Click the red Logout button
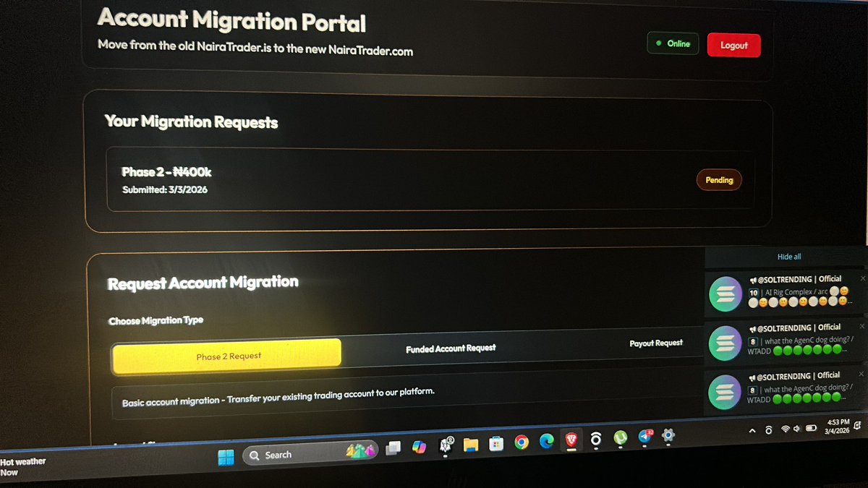The image size is (868, 488). [x=733, y=45]
